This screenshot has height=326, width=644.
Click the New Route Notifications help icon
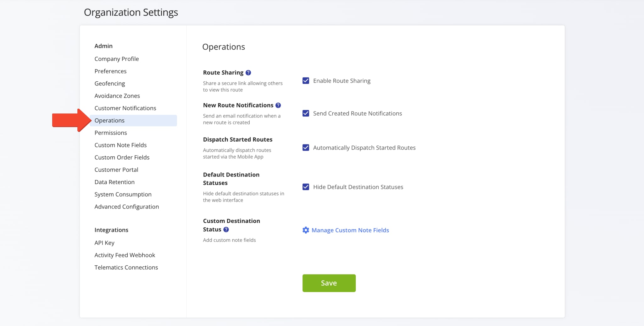coord(278,105)
